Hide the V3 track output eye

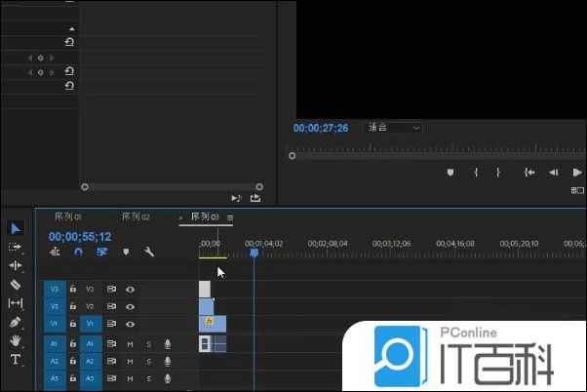(x=130, y=290)
